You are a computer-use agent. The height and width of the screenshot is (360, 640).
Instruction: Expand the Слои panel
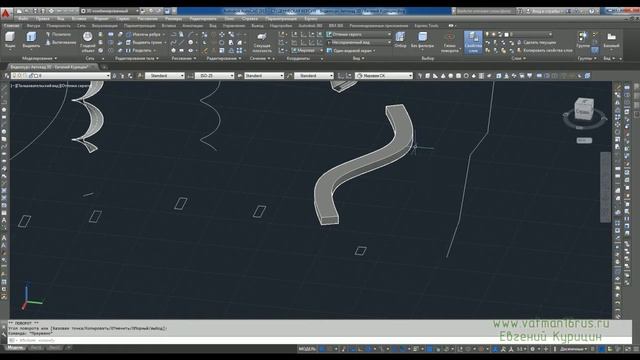click(518, 59)
